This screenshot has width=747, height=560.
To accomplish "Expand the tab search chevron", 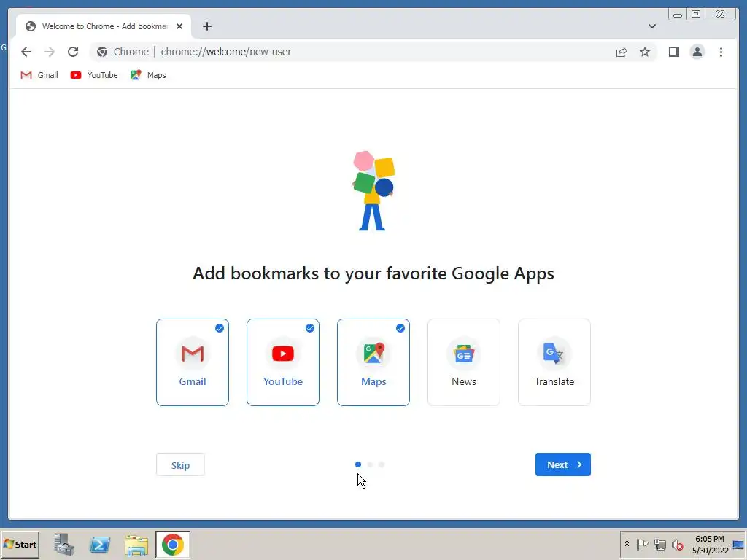I will (651, 26).
